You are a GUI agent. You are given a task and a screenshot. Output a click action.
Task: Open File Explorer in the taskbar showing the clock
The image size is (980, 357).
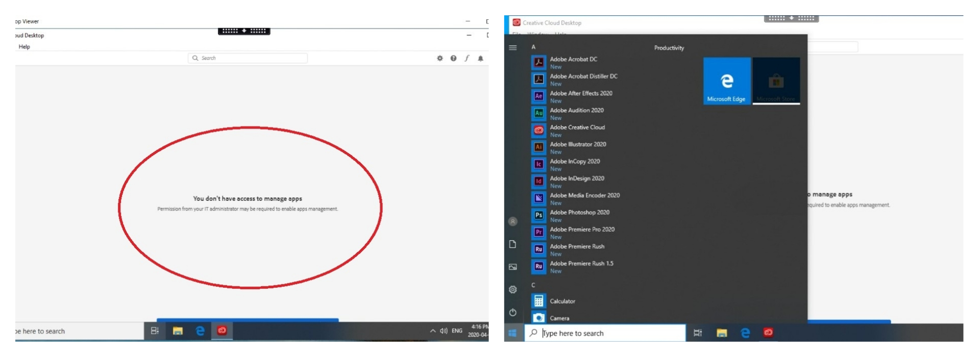[178, 331]
